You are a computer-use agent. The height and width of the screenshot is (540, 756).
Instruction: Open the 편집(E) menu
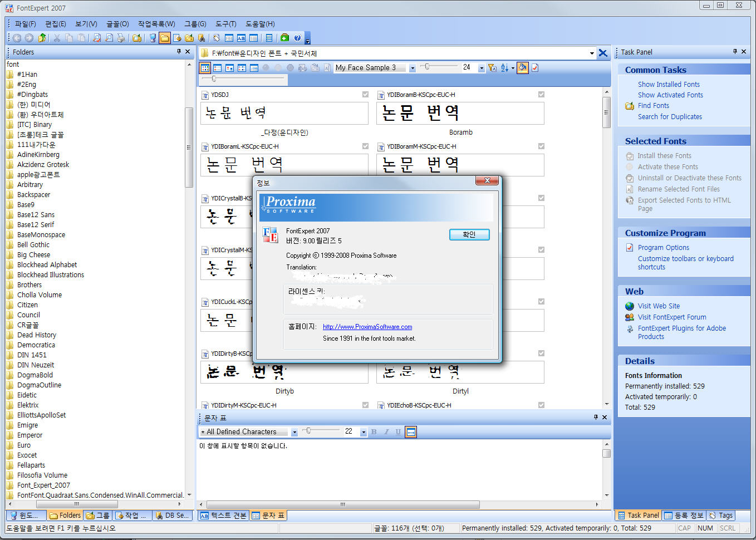click(x=56, y=24)
